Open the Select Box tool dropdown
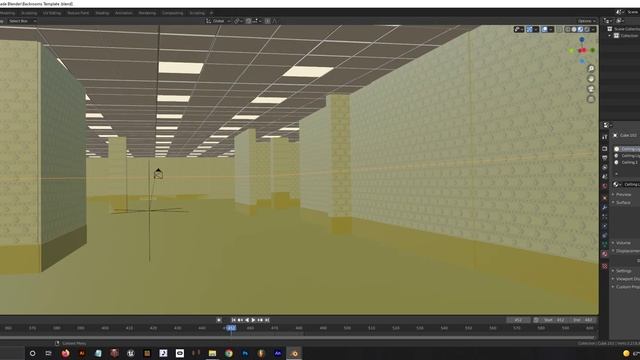Screen dimensions: 640x360 [22, 21]
